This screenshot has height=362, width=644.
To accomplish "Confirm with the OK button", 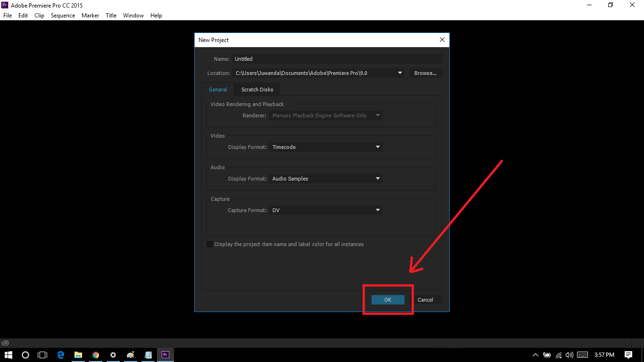I will pos(388,300).
